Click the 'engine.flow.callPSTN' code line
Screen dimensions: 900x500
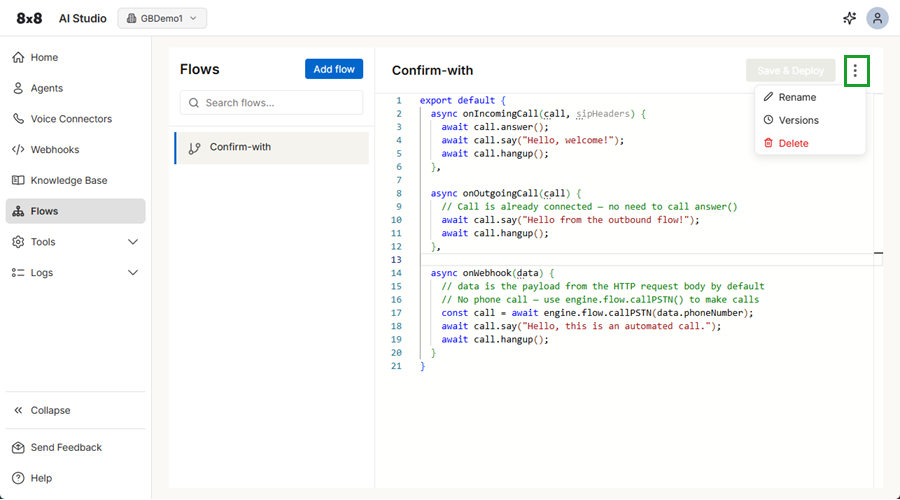pyautogui.click(x=597, y=313)
